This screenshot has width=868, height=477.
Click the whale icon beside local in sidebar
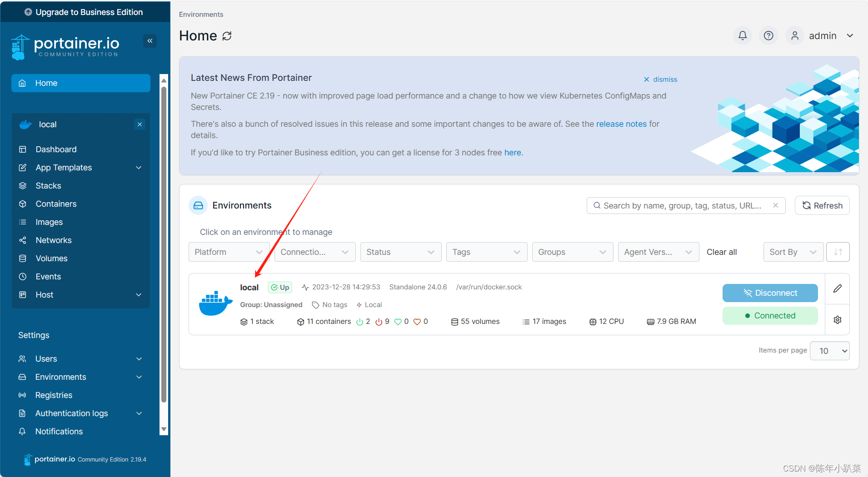[26, 124]
